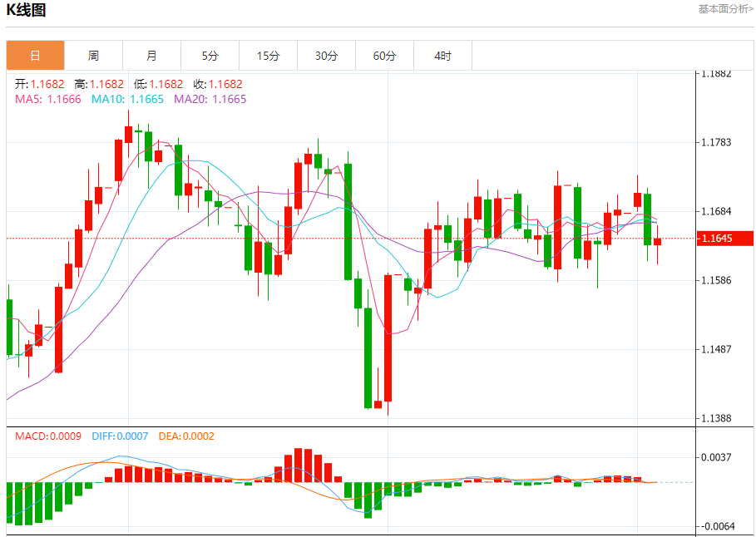Open the 30分 timeframe tab
Viewport: 756px width, 537px height.
point(326,56)
